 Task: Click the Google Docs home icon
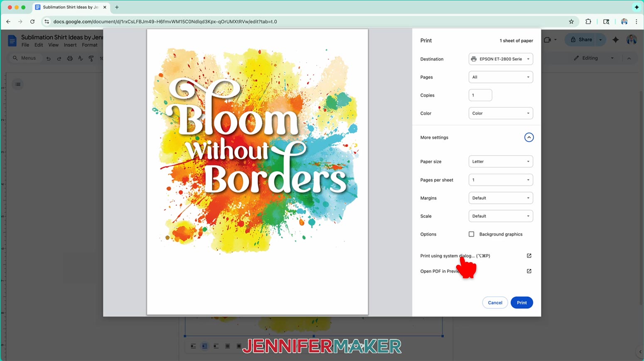click(12, 41)
